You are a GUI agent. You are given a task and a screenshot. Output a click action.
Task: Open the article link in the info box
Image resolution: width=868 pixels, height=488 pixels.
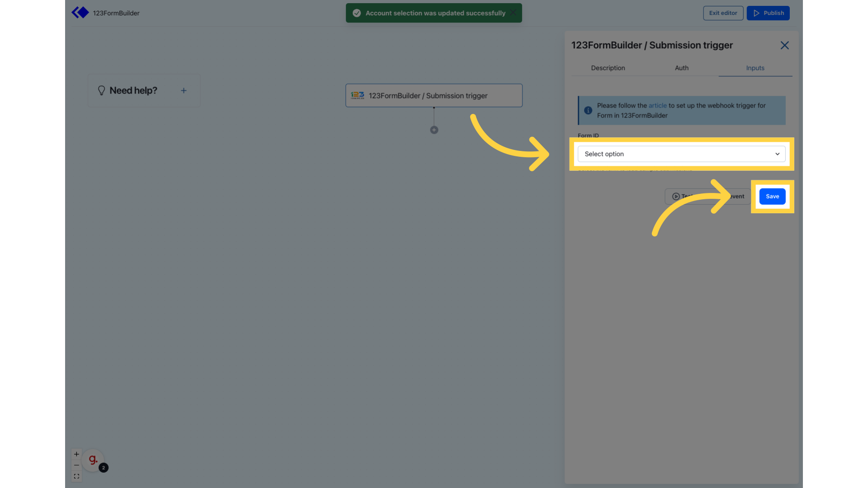click(657, 105)
